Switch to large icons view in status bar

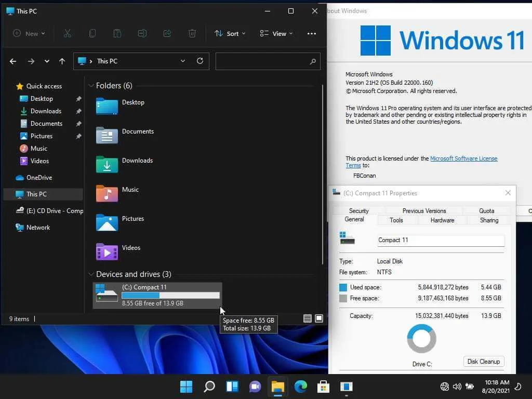[319, 318]
